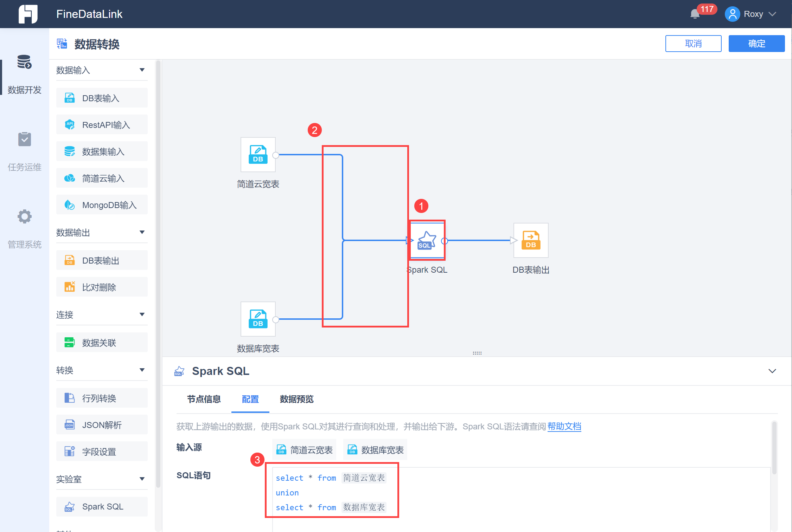
Task: Select the Spark SQL lab node
Action: (102, 506)
